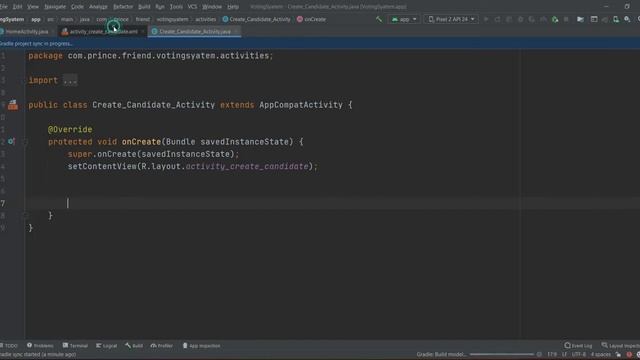Click the cursor position indicator in status bar
The width and height of the screenshot is (640, 360).
coord(552,355)
